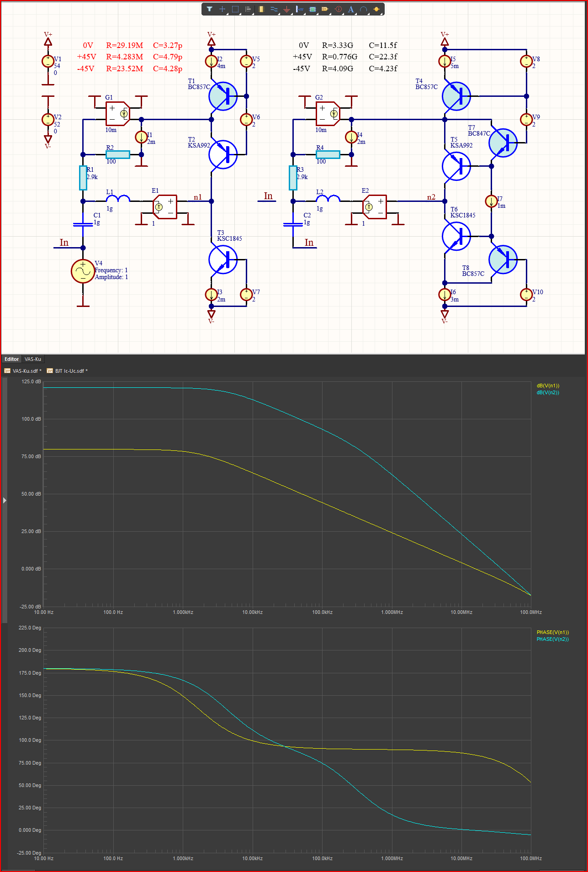Select current source I5 5m

click(x=445, y=61)
